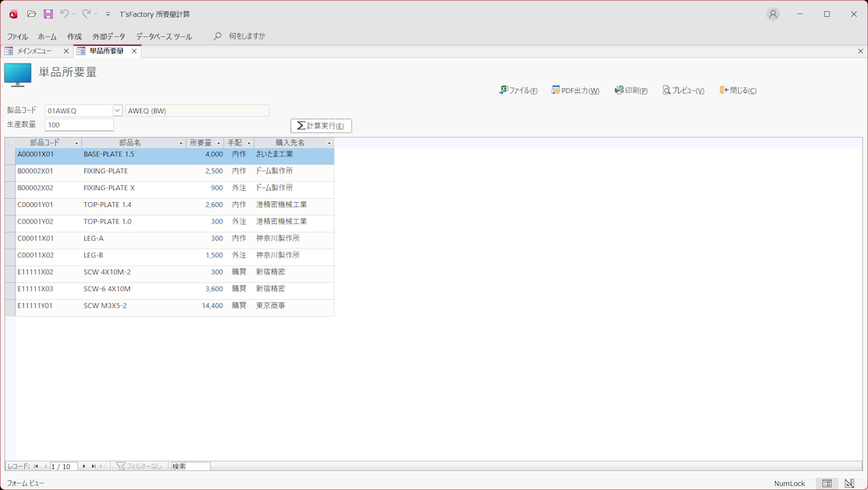Click the Open folder icon in quick access

pos(31,14)
